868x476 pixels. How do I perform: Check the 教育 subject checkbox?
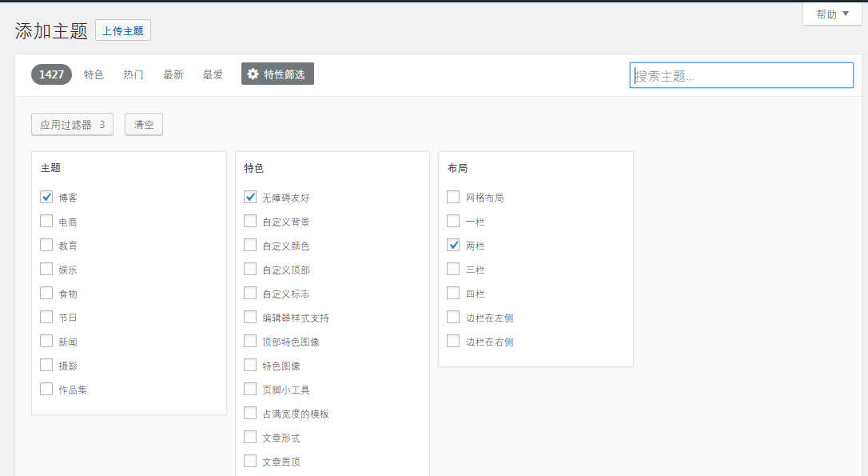pyautogui.click(x=46, y=245)
